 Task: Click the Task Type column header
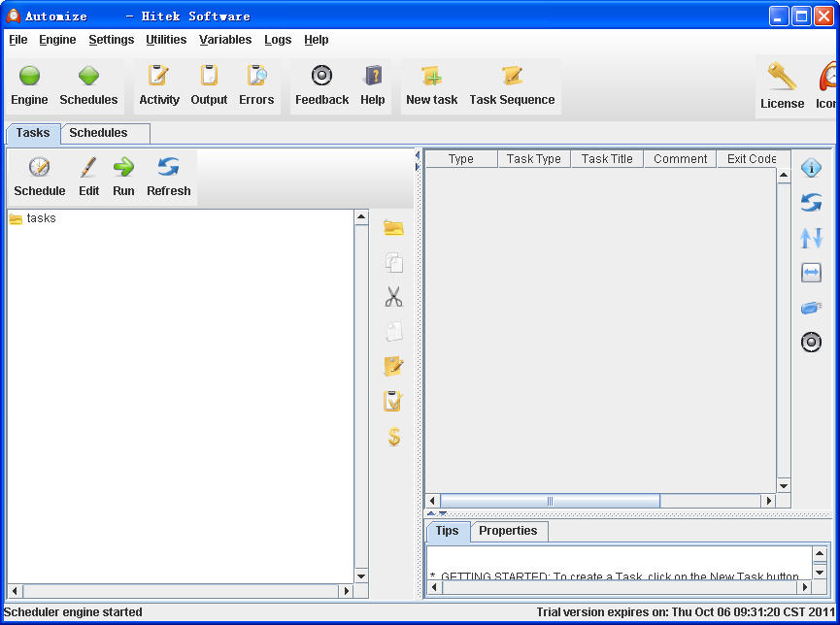coord(534,159)
